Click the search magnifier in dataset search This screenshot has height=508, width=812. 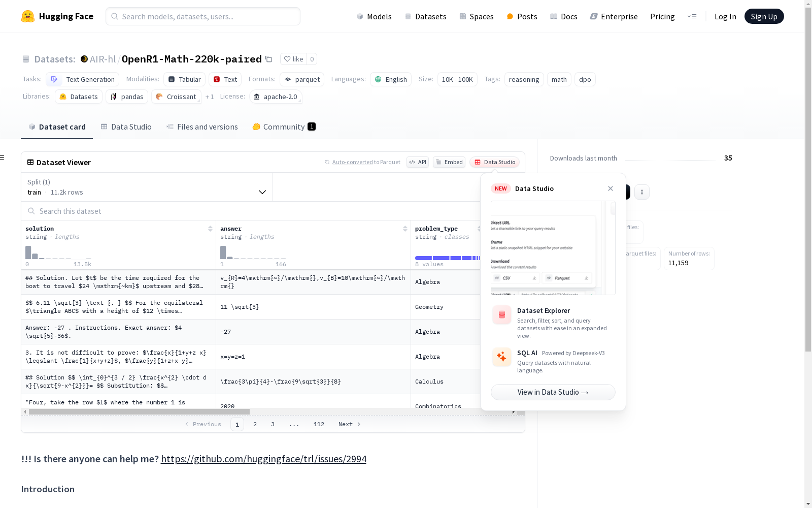point(31,211)
